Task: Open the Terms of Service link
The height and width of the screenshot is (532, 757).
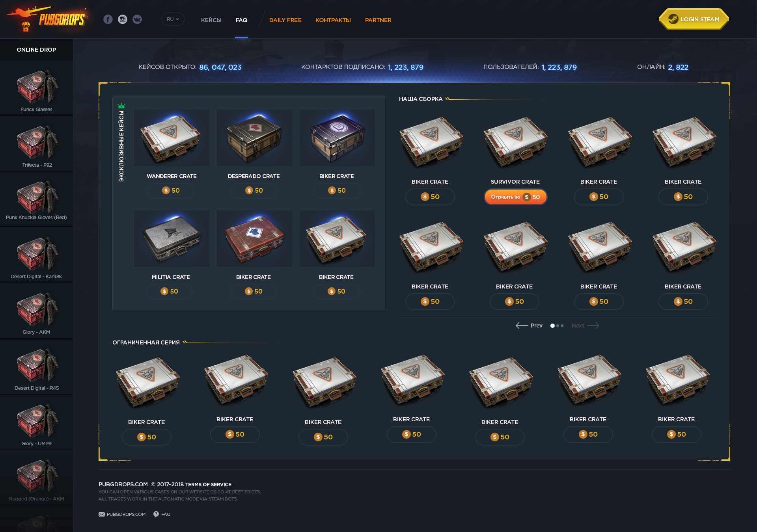Action: tap(208, 485)
